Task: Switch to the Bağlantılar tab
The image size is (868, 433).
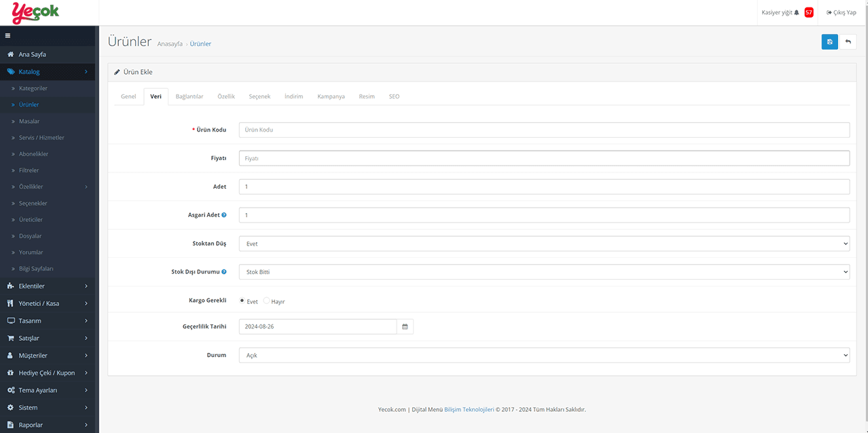Action: pos(189,96)
